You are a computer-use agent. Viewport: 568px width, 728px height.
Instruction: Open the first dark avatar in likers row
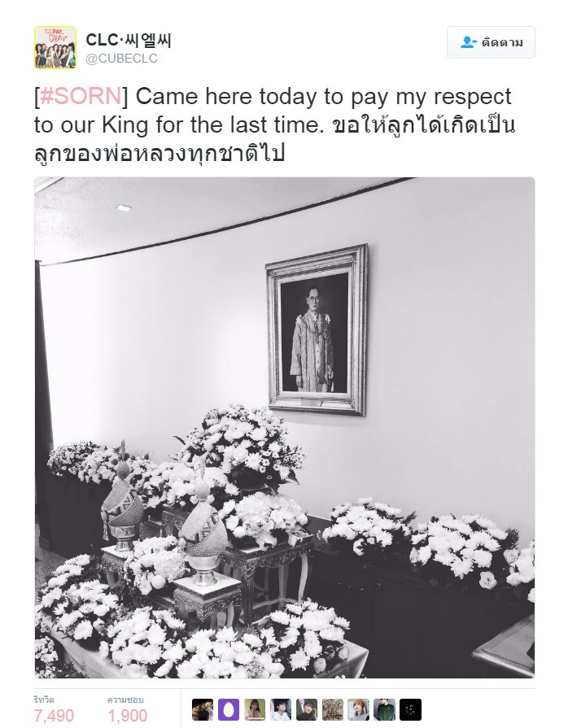point(203,710)
